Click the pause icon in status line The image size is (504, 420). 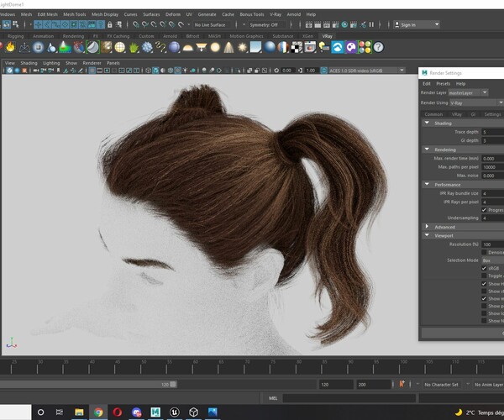371,24
